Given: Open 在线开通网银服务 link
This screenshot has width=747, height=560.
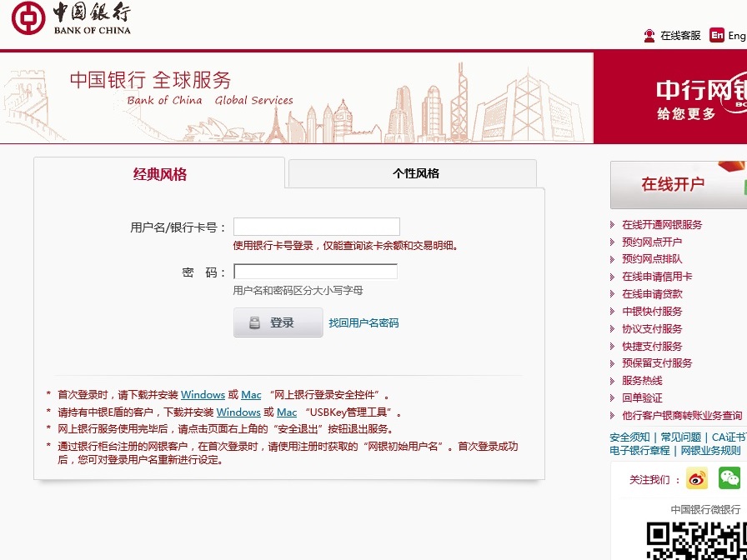Looking at the screenshot, I should point(662,225).
